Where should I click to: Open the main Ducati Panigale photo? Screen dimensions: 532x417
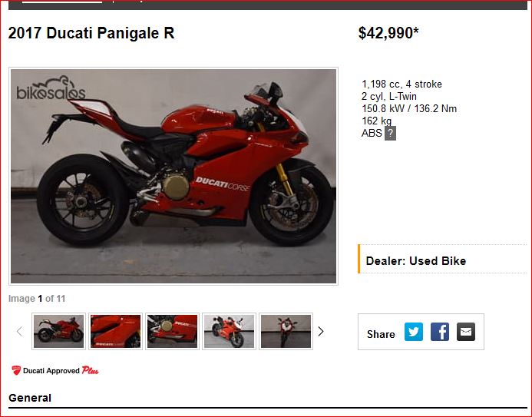pos(173,176)
